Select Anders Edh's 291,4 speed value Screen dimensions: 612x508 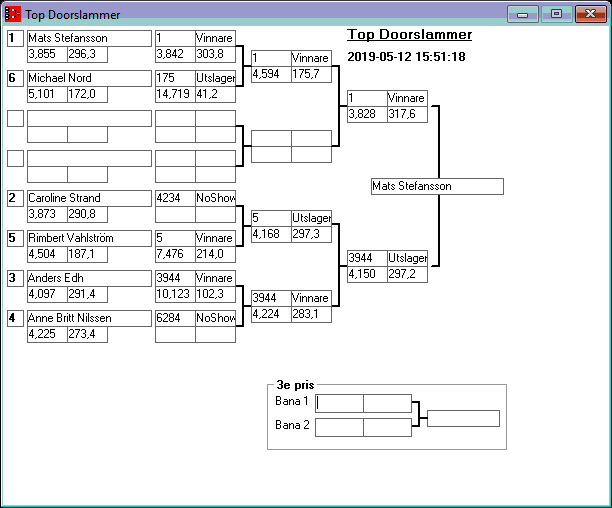coord(87,294)
